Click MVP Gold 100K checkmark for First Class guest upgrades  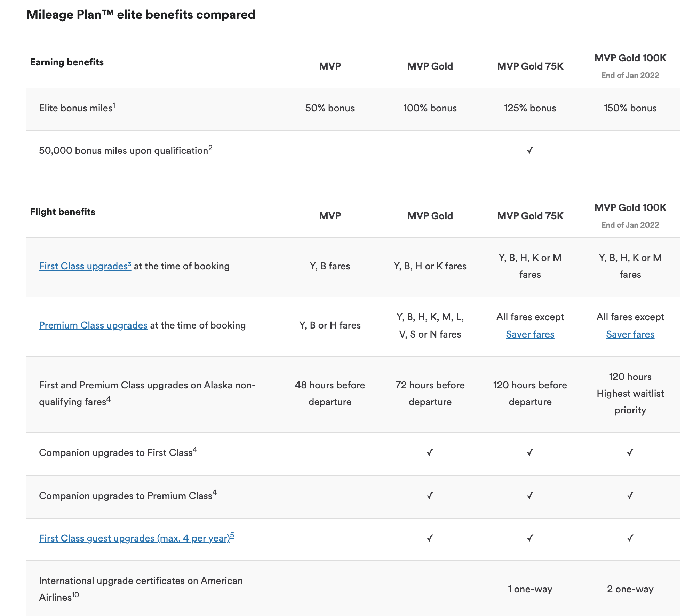630,538
